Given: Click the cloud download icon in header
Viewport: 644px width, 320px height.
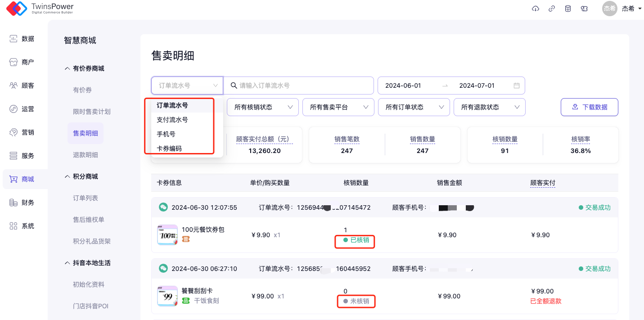Looking at the screenshot, I should pyautogui.click(x=536, y=9).
